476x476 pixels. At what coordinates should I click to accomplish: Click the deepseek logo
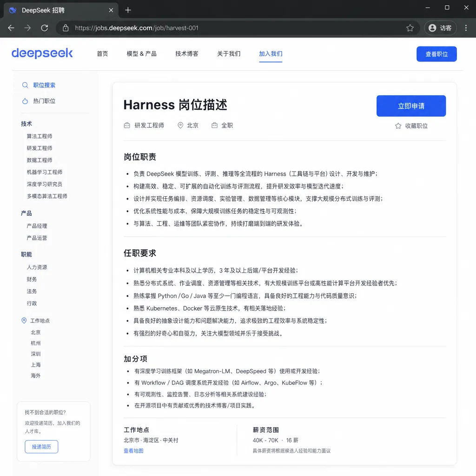pos(42,53)
